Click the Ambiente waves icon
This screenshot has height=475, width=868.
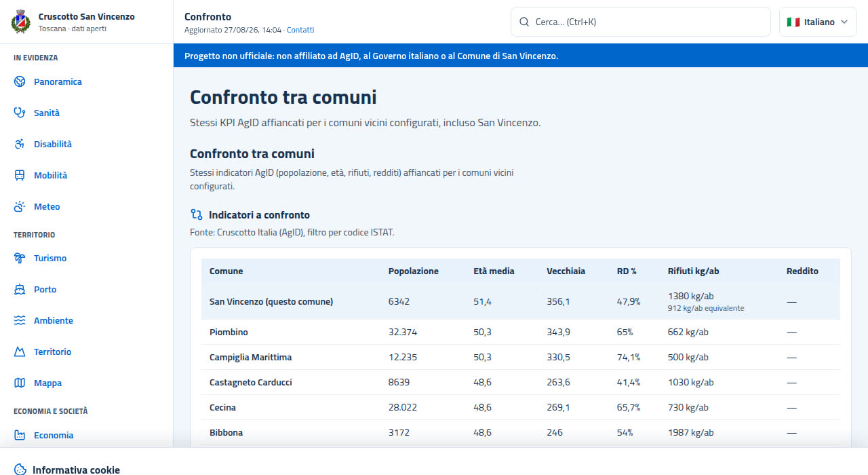[20, 321]
